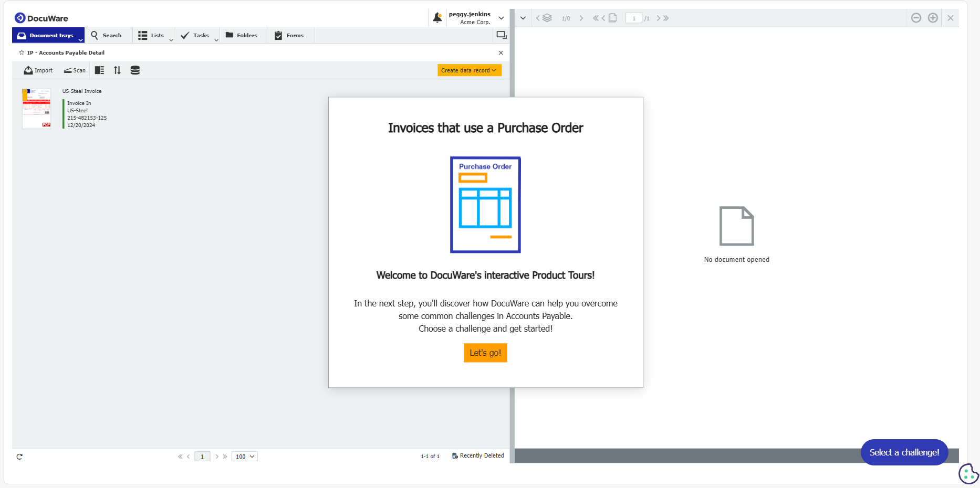Favorite the IP - Accounts Payable Detail tray
980x488 pixels.
point(22,52)
